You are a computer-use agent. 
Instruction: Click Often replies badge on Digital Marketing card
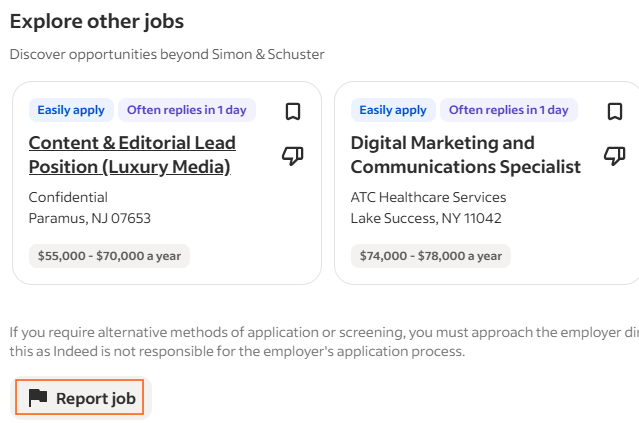click(509, 110)
